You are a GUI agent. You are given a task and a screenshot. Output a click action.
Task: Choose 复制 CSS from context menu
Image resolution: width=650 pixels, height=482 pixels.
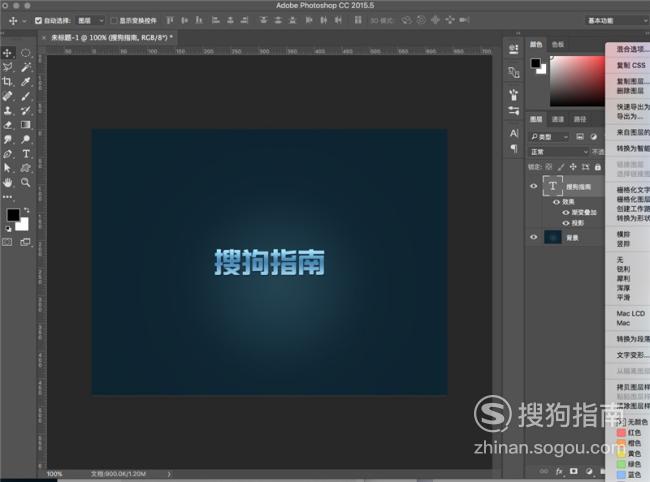[x=631, y=65]
